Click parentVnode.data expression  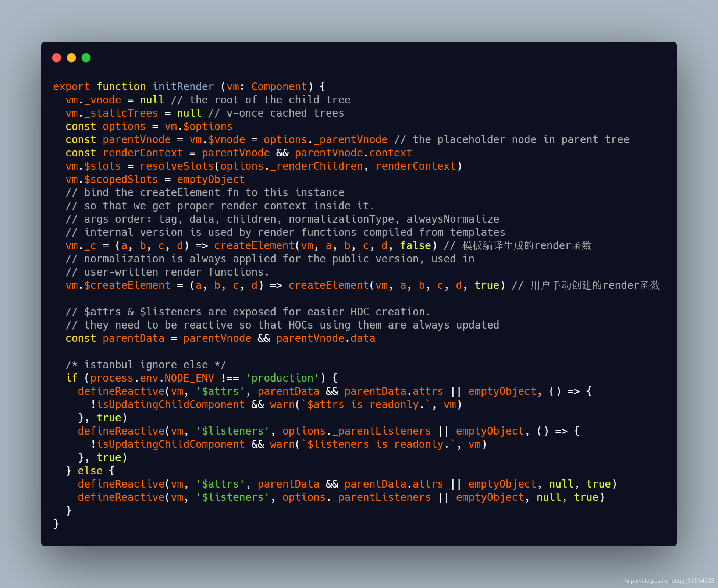click(326, 338)
